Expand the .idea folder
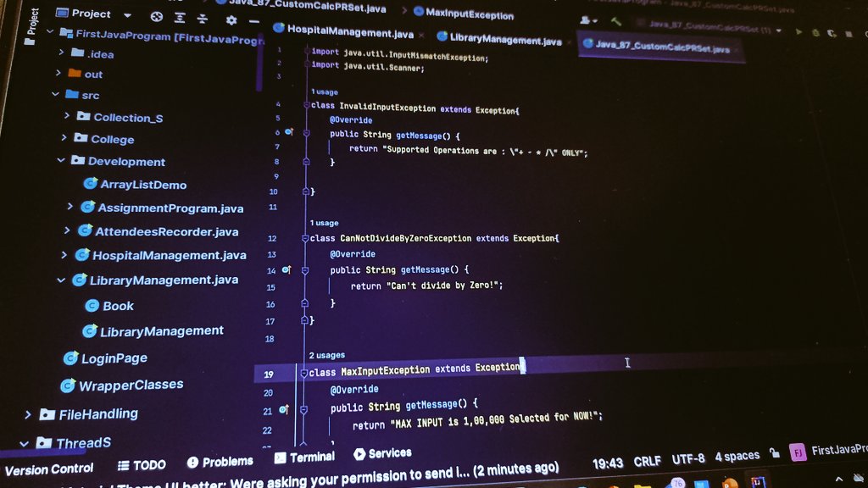Image resolution: width=868 pixels, height=488 pixels. (x=61, y=52)
